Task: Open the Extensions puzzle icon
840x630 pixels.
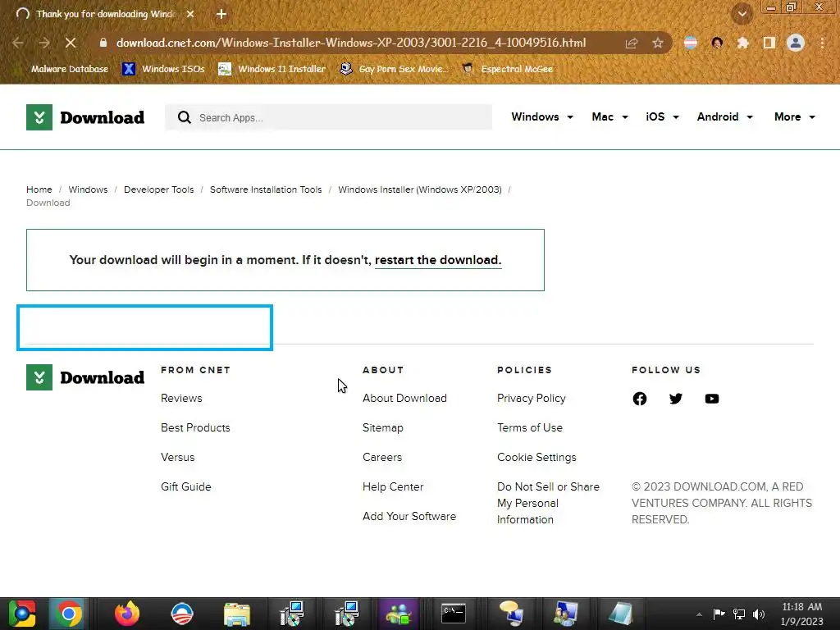Action: pos(742,43)
